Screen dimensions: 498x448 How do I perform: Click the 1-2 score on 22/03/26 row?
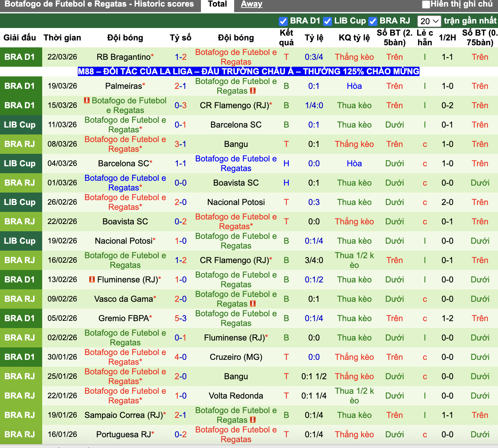[x=181, y=57]
